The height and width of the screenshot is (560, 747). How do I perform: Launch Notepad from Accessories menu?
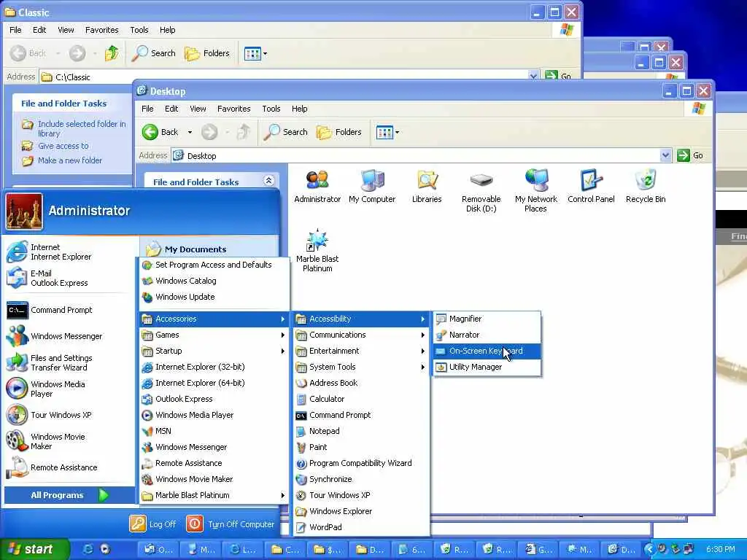pos(360,431)
